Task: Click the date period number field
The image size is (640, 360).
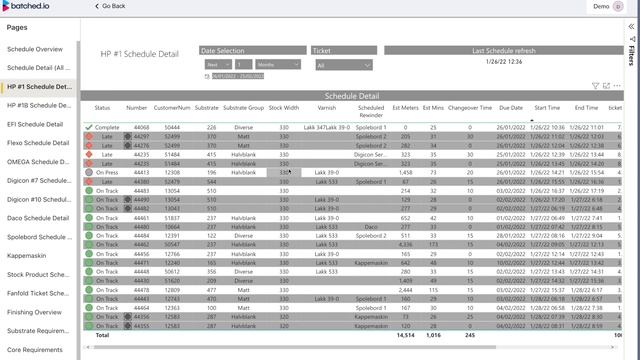Action: click(243, 64)
